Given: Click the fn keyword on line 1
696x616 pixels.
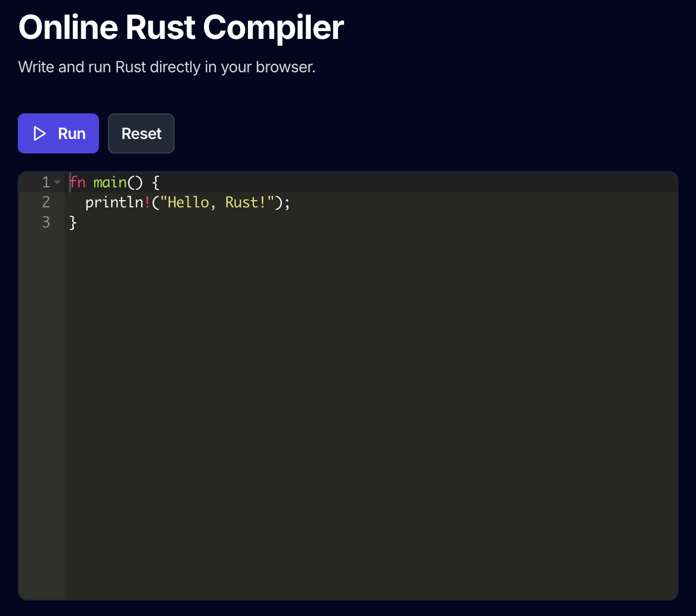Looking at the screenshot, I should click(x=78, y=182).
